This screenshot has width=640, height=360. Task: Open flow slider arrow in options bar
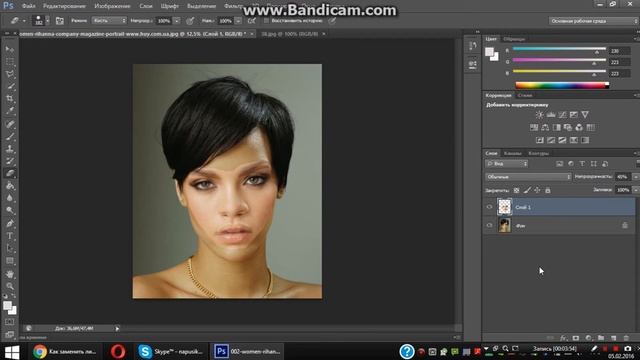click(x=238, y=20)
